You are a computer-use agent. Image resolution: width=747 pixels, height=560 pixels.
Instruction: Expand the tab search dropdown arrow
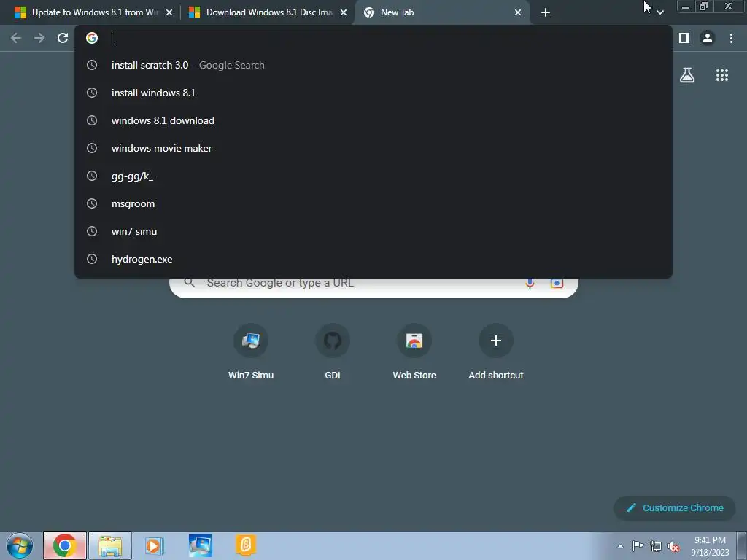click(x=659, y=12)
